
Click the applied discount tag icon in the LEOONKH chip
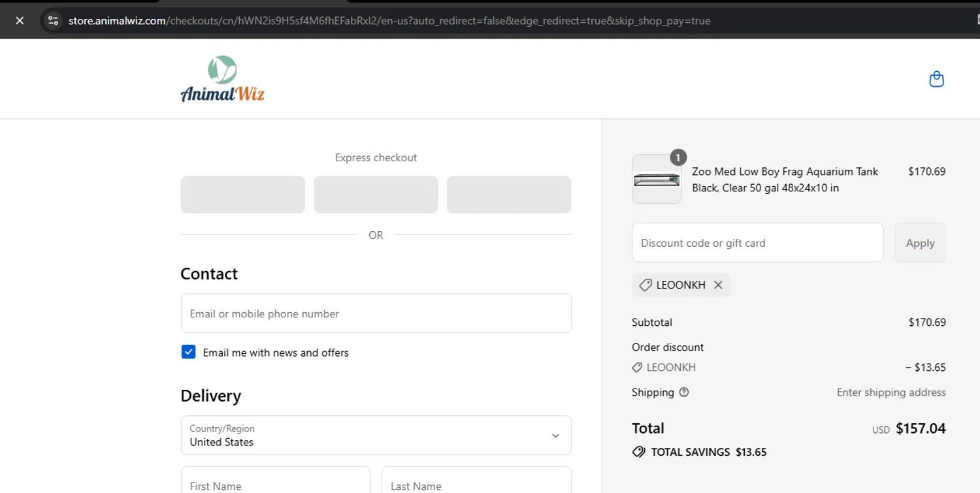coord(645,285)
